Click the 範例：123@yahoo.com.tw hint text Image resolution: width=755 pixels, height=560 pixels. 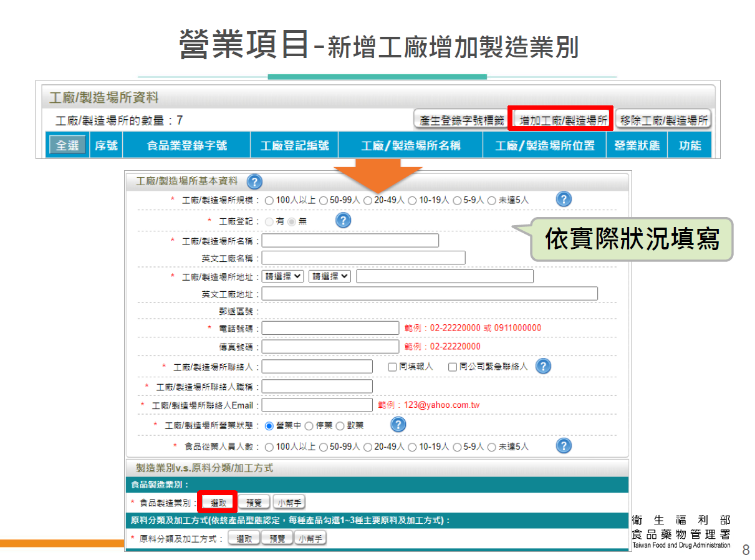[x=429, y=405]
